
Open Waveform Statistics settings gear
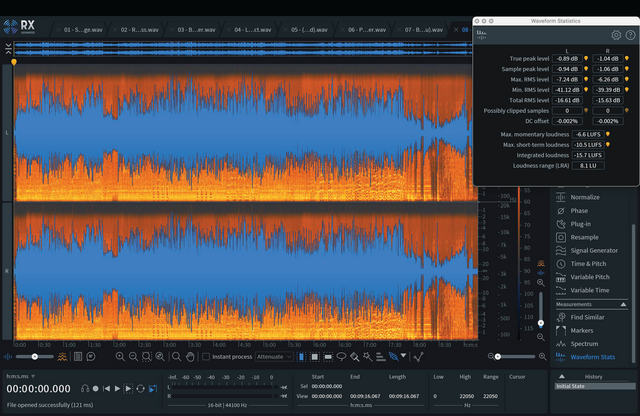pyautogui.click(x=616, y=34)
